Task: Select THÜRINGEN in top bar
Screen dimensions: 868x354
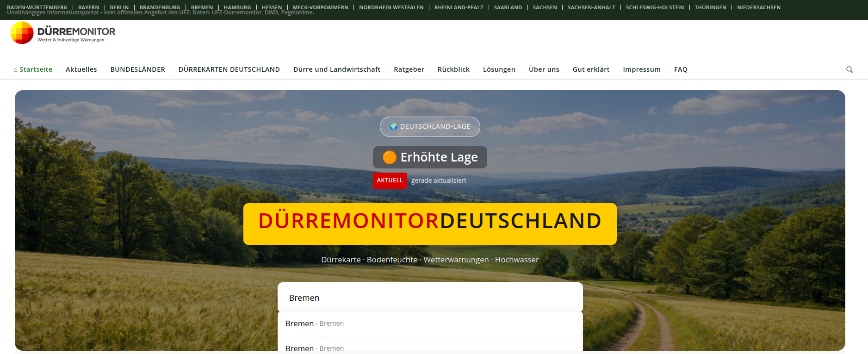Action: pos(710,7)
